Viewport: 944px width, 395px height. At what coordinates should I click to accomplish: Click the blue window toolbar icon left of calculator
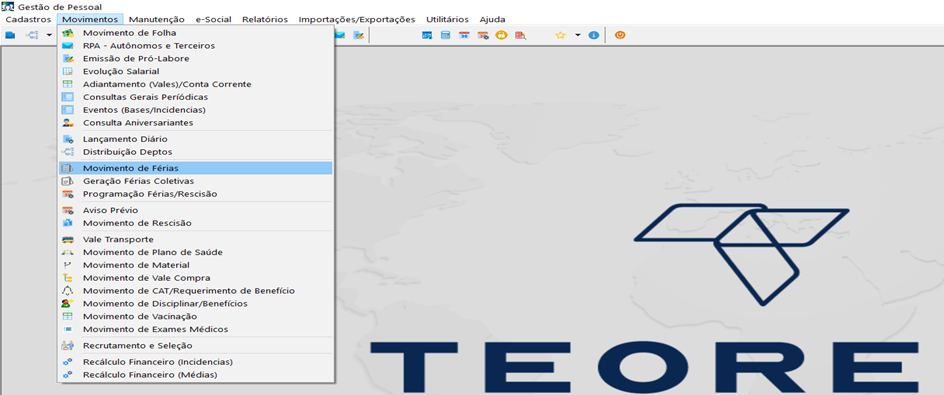coord(427,36)
